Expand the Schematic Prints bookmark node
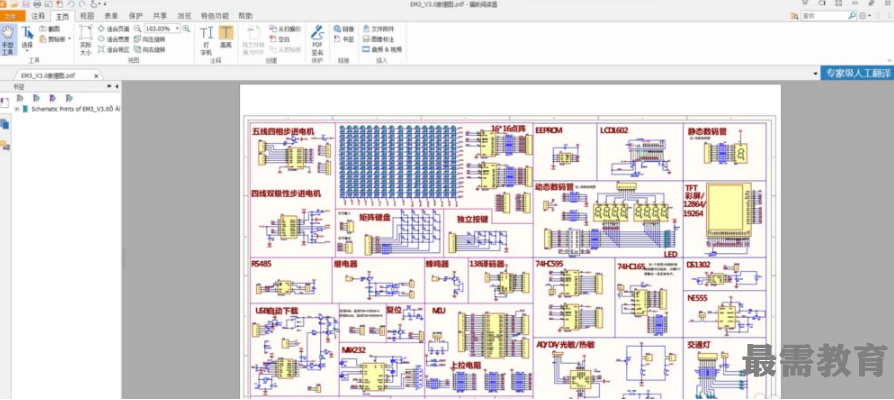Image resolution: width=894 pixels, height=400 pixels. coord(17,108)
